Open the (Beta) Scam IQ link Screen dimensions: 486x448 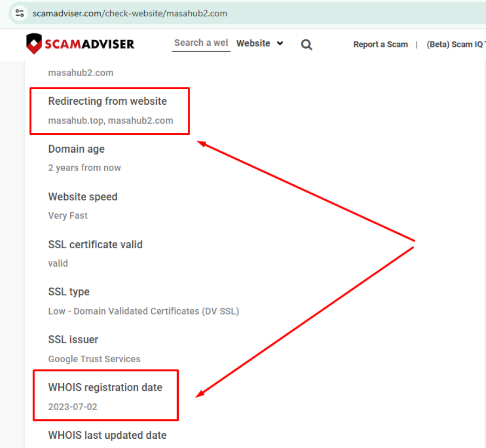click(x=456, y=45)
